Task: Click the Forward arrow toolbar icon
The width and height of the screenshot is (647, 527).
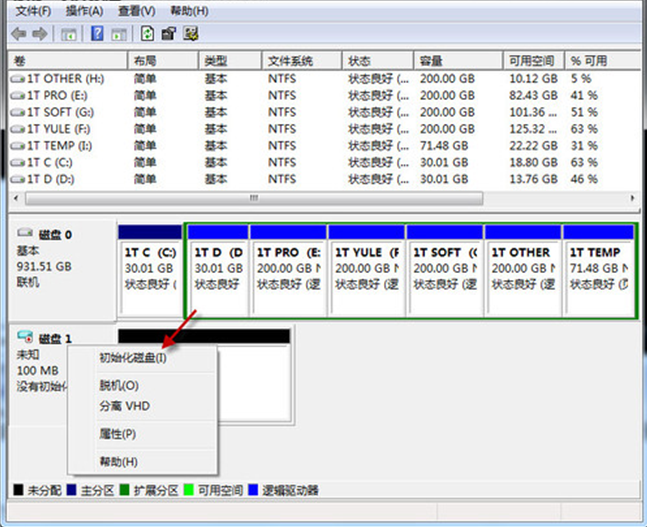Action: (x=39, y=34)
